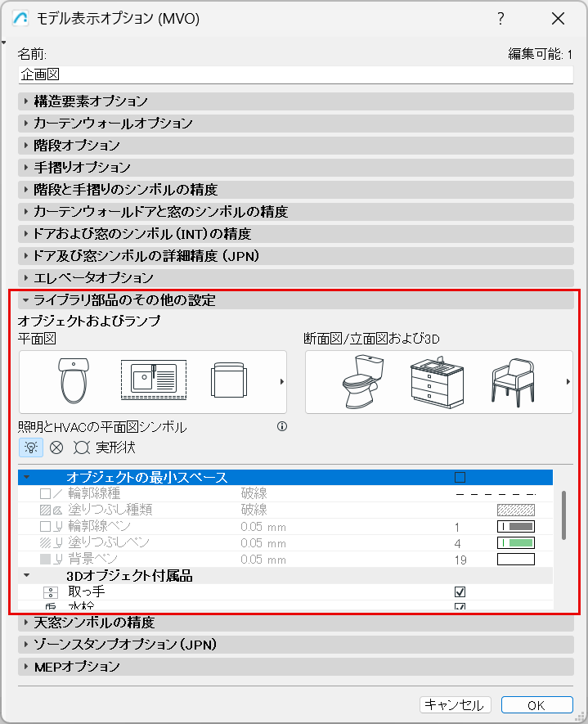Expand エレベータオプション panel

(296, 277)
